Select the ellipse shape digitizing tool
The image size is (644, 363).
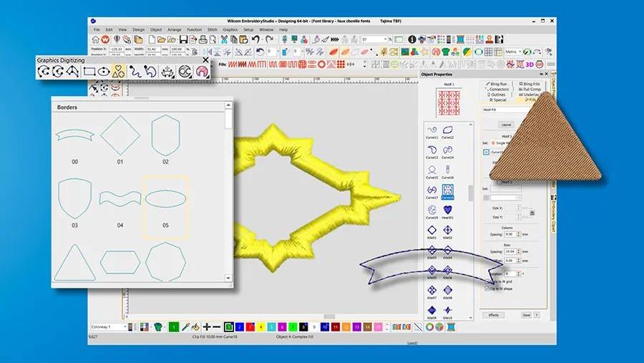[x=104, y=71]
